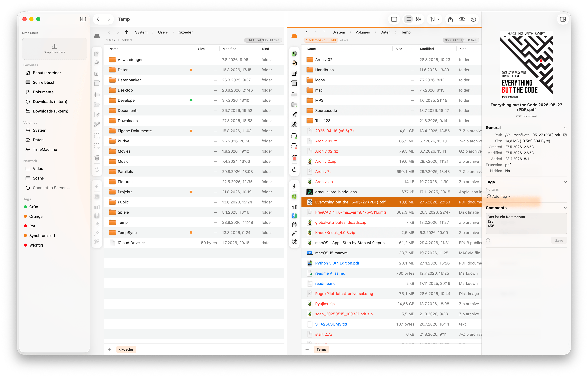The width and height of the screenshot is (588, 377).
Task: Toggle dual pane view in the top toolbar
Action: pyautogui.click(x=394, y=19)
